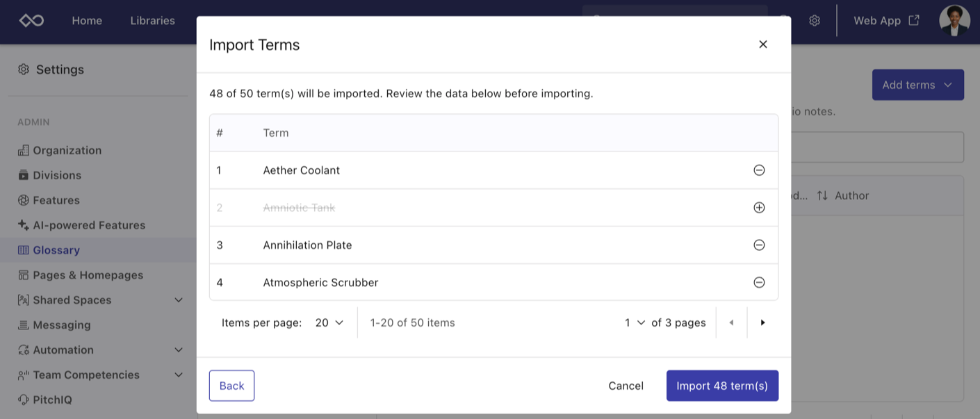Screen dimensions: 980x419
Task: Open the user profile avatar
Action: point(954,21)
